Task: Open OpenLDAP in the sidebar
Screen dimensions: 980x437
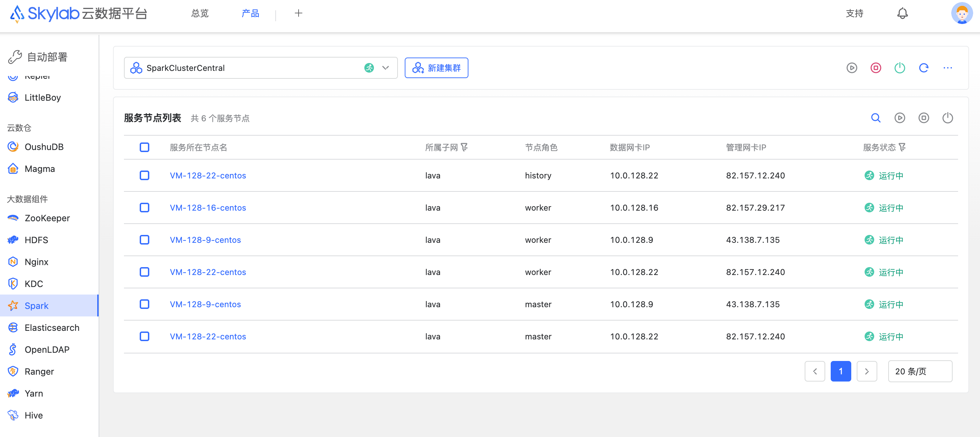Action: click(x=49, y=350)
